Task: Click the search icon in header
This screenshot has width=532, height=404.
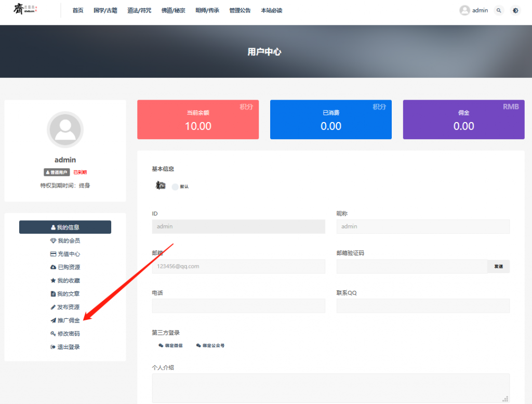Action: pos(499,10)
